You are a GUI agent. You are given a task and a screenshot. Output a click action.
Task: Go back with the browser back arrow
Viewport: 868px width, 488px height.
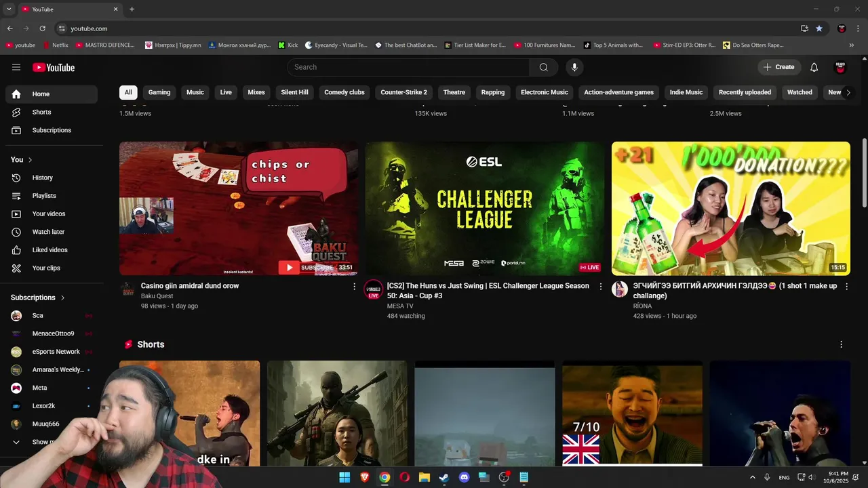point(10,28)
